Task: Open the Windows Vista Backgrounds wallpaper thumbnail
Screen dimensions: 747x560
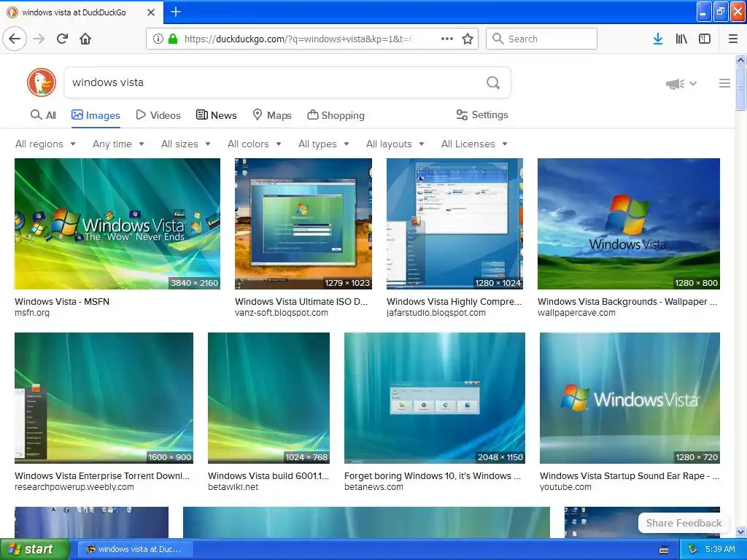Action: pyautogui.click(x=628, y=224)
